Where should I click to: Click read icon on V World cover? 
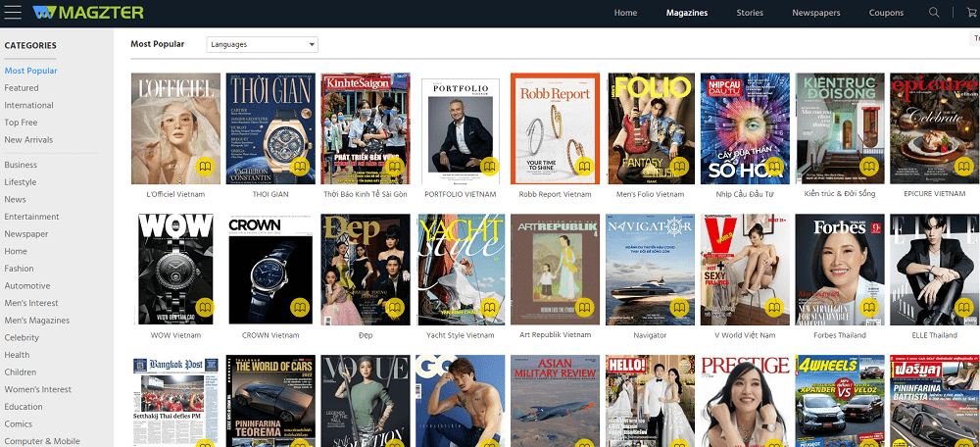[x=774, y=308]
